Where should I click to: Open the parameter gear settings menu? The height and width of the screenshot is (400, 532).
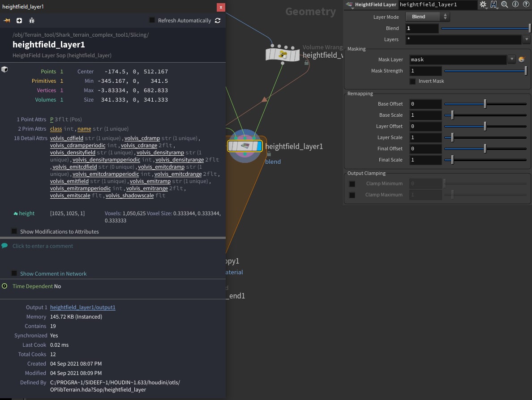click(x=483, y=4)
